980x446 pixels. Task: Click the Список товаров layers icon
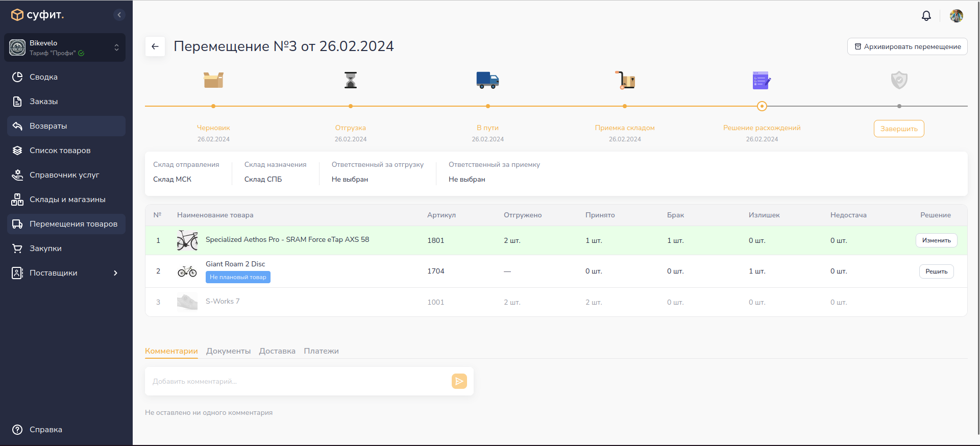[17, 151]
